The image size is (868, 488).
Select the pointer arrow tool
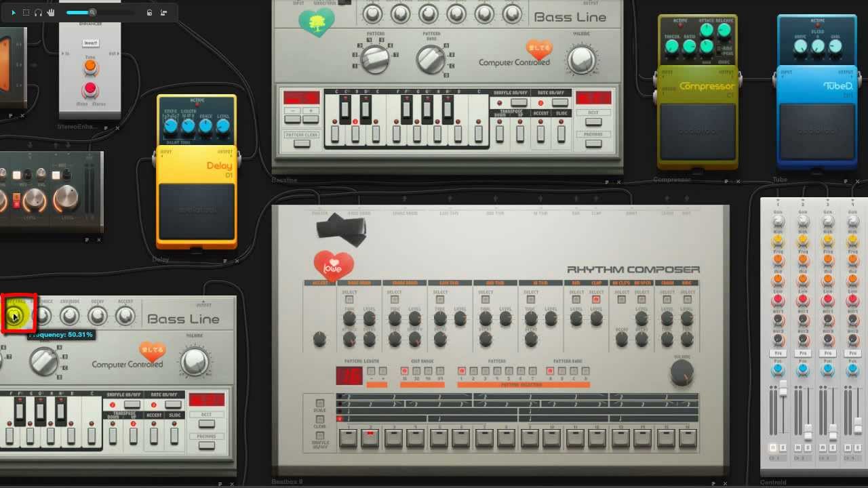(13, 12)
